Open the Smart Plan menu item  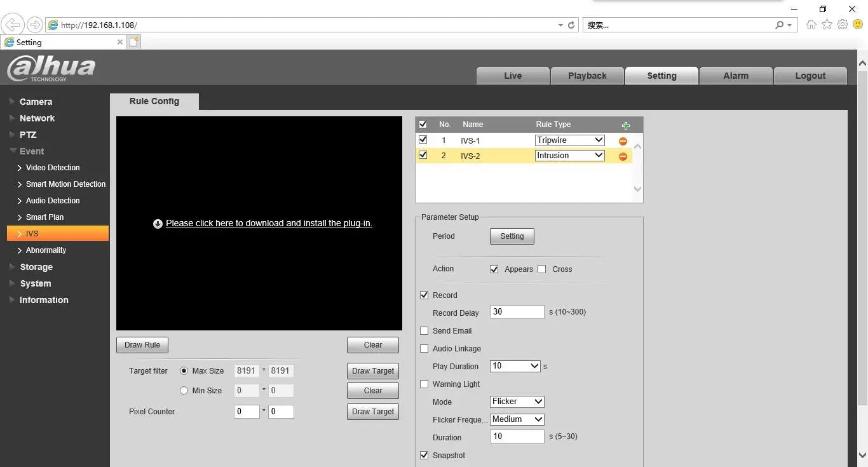click(x=44, y=217)
